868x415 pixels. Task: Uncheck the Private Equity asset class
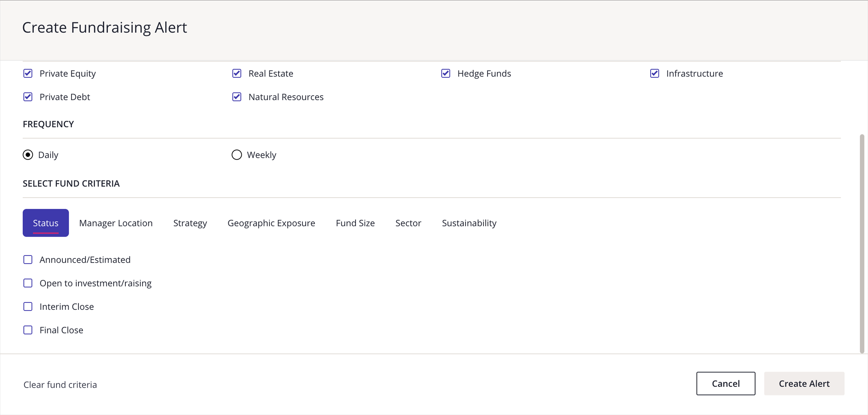point(28,74)
